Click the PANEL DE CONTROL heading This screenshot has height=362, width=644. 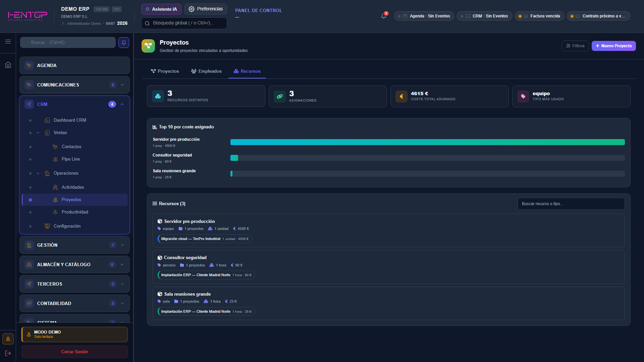259,10
